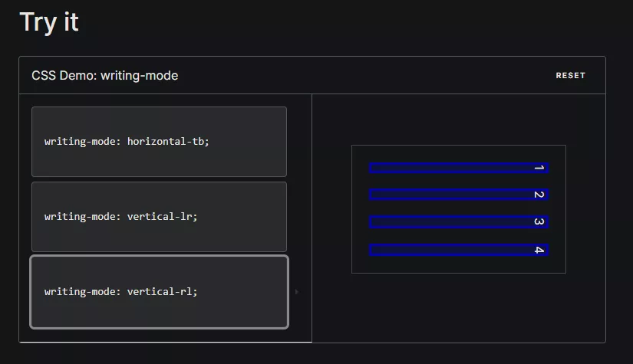Select the writing-mode: horizontal-tb option
This screenshot has height=364, width=633.
(x=159, y=142)
